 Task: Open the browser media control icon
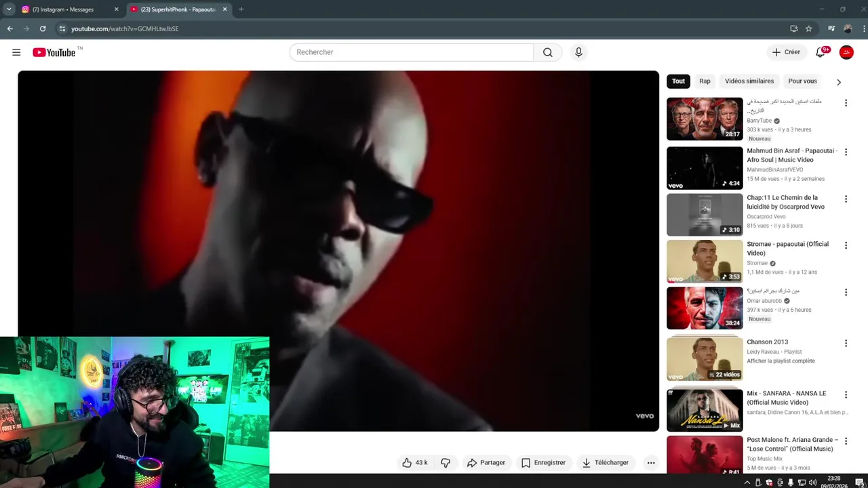pyautogui.click(x=831, y=28)
